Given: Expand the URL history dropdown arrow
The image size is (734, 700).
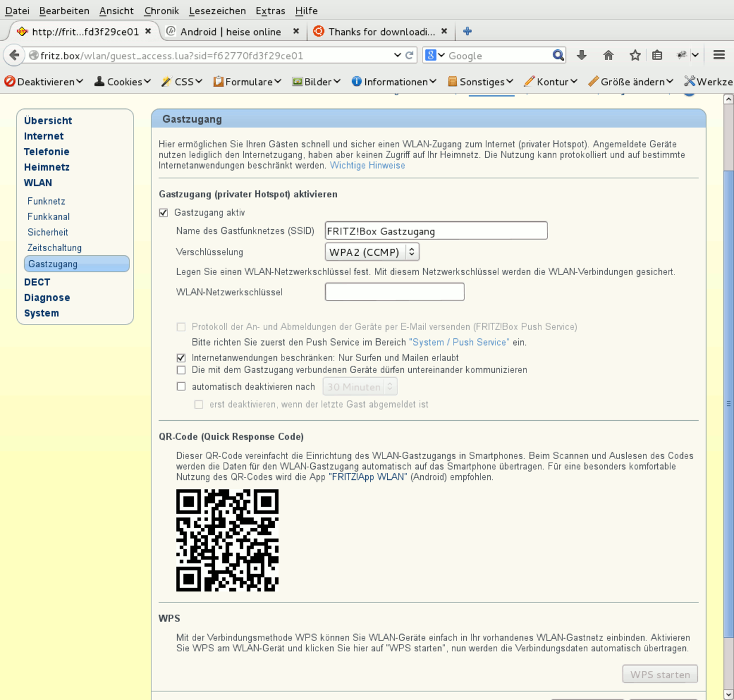Looking at the screenshot, I should tap(397, 55).
